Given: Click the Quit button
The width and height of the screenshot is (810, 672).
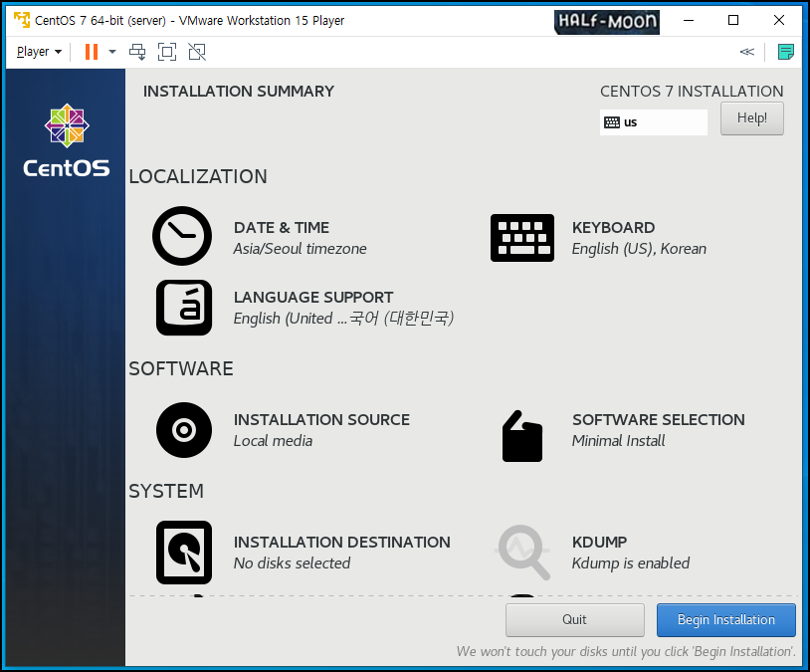Looking at the screenshot, I should coord(575,620).
